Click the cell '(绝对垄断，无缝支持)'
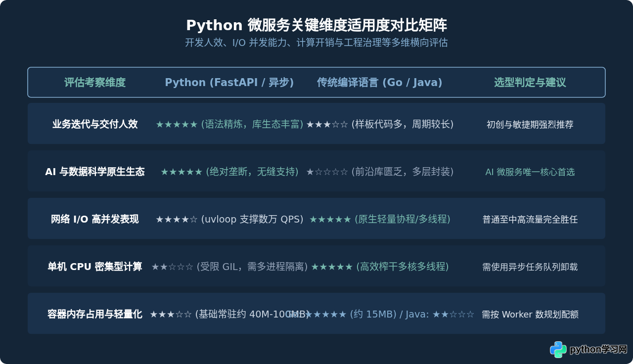The height and width of the screenshot is (364, 633). [252, 172]
